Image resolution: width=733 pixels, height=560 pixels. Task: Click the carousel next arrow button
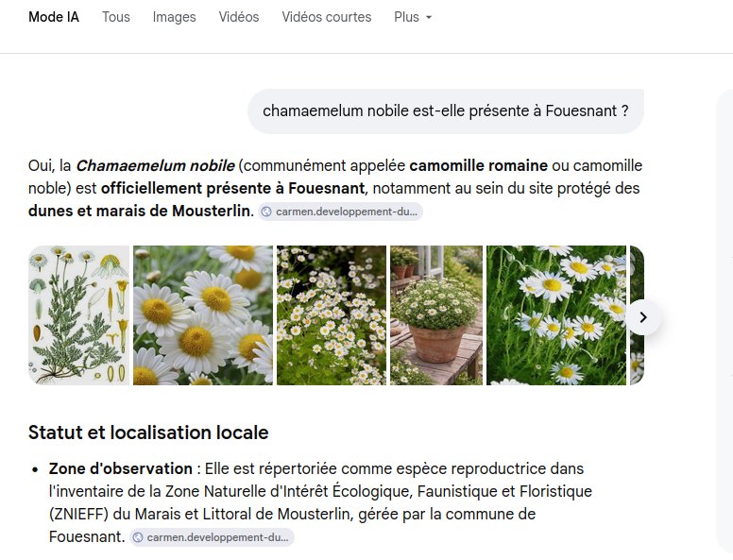643,317
